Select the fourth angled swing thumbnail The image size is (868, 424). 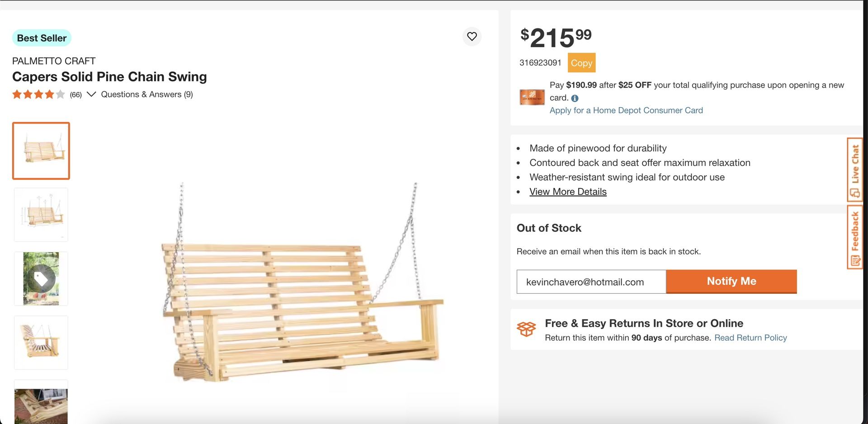(41, 342)
